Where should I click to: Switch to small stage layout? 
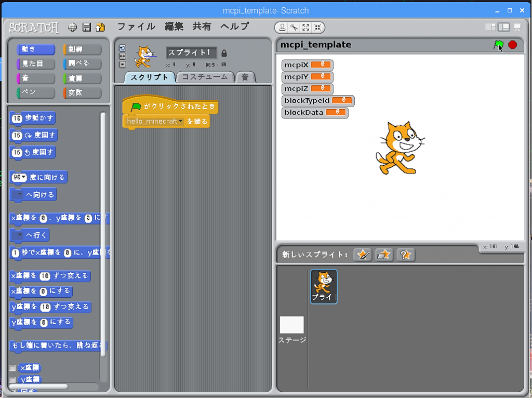coord(490,27)
